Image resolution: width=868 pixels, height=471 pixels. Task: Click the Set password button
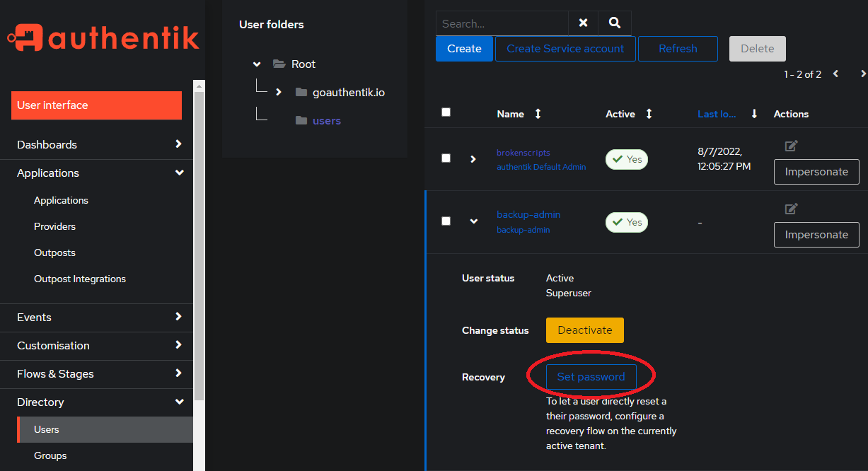(591, 377)
